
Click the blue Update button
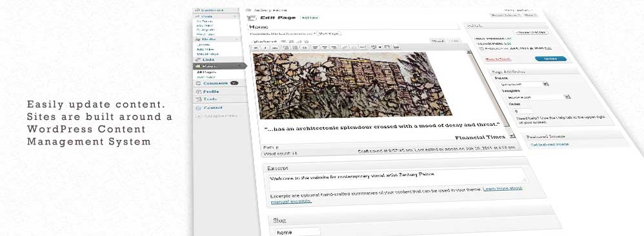coord(550,59)
